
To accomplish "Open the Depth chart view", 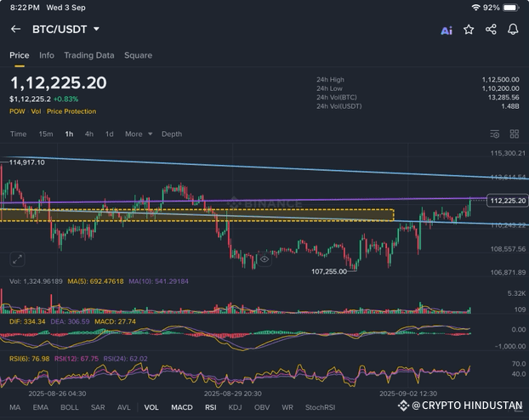I will pos(172,134).
